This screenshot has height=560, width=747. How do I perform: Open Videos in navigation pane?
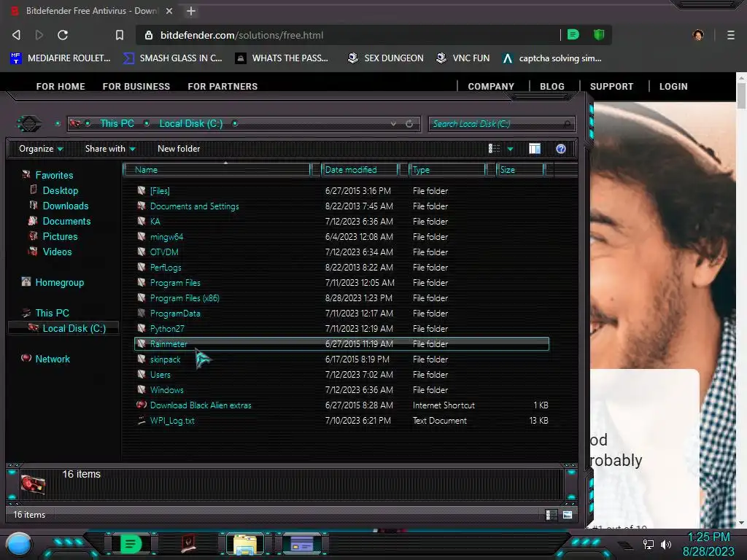(x=57, y=252)
